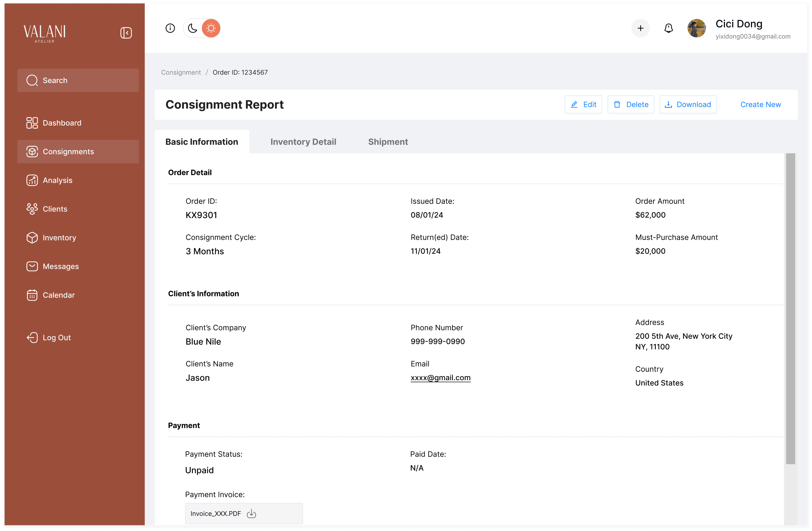Select Basic Information tab
Screen dimensions: 812x531
click(202, 142)
